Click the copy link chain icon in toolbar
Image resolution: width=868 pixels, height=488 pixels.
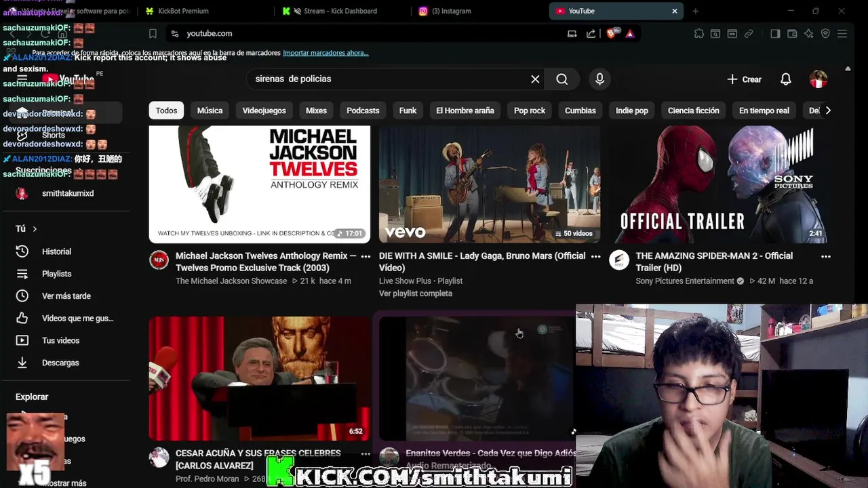749,33
